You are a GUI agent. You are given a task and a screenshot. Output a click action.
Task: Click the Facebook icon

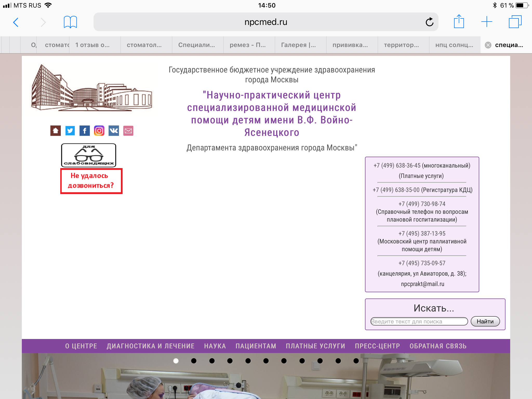[x=85, y=131]
